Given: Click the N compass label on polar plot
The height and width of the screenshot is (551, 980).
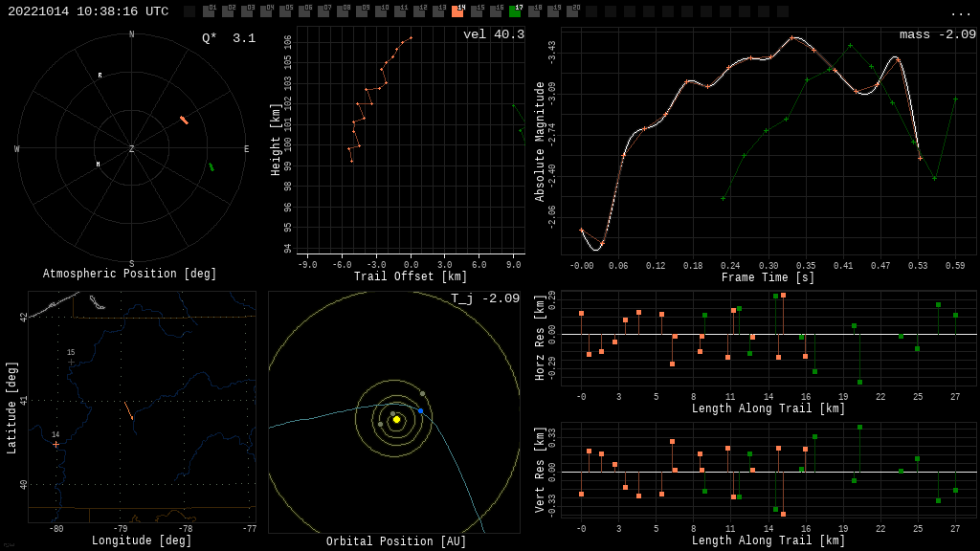Looking at the screenshot, I should (x=132, y=34).
